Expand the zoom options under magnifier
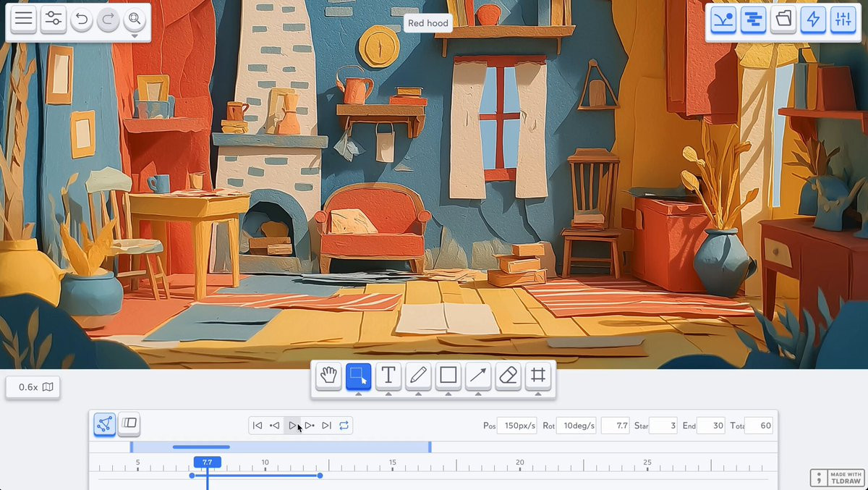Screen dimensions: 868x490 click(x=135, y=35)
